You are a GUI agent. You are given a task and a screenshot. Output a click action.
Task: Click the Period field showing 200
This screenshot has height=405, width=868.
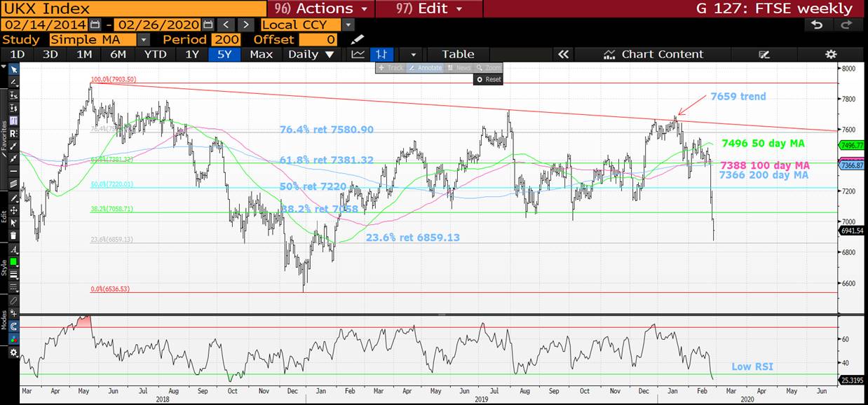tap(226, 39)
